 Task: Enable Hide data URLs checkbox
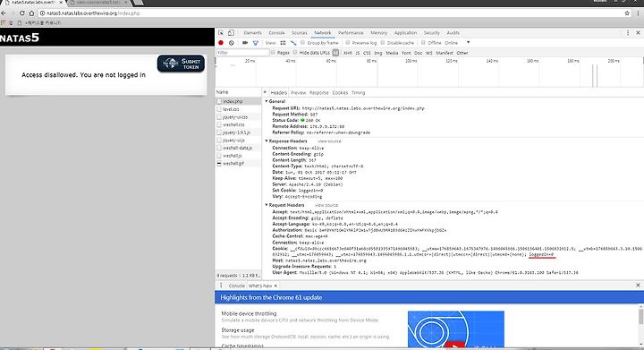coord(295,53)
